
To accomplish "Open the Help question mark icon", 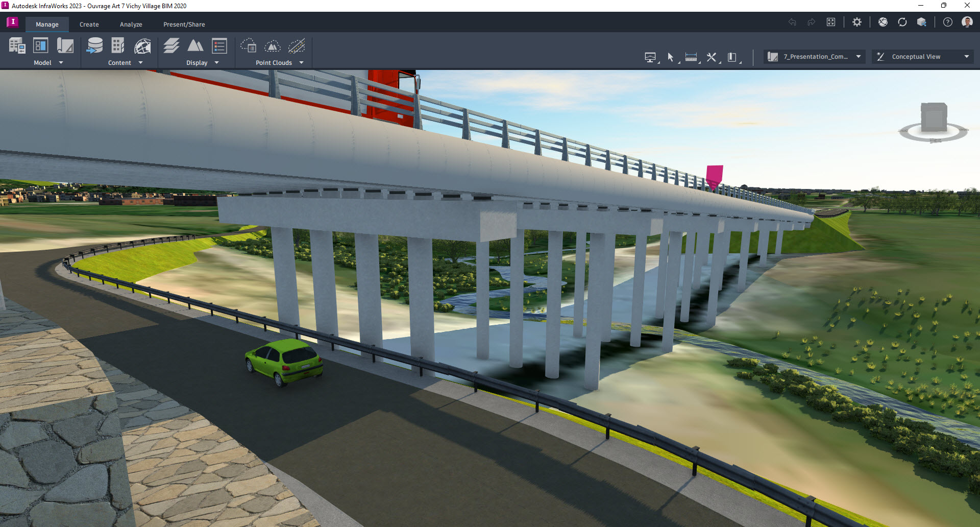I will [948, 22].
